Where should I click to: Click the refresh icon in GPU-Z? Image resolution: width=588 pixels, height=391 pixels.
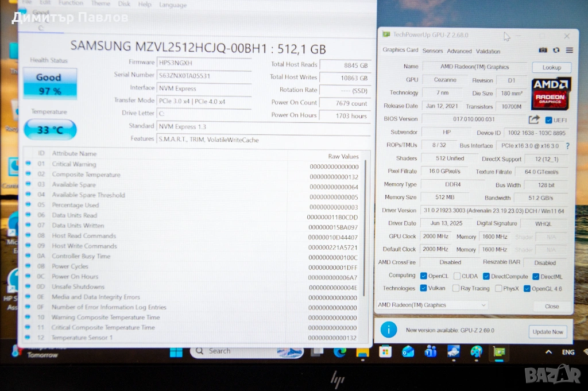pyautogui.click(x=556, y=51)
